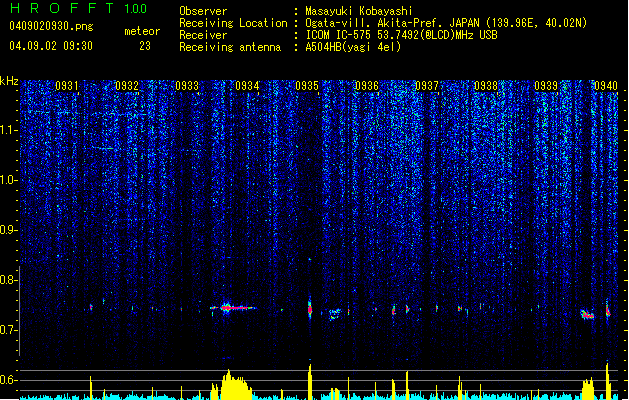The image size is (629, 400).
Task: Click the Receiver value ICOM IC-575 line
Action: (x=401, y=35)
